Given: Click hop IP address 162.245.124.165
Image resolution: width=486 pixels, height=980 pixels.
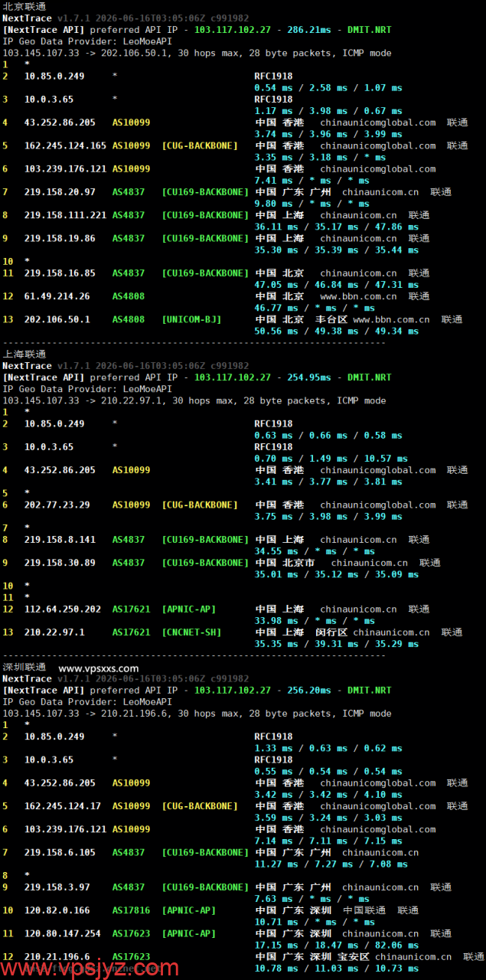Looking at the screenshot, I should (65, 145).
